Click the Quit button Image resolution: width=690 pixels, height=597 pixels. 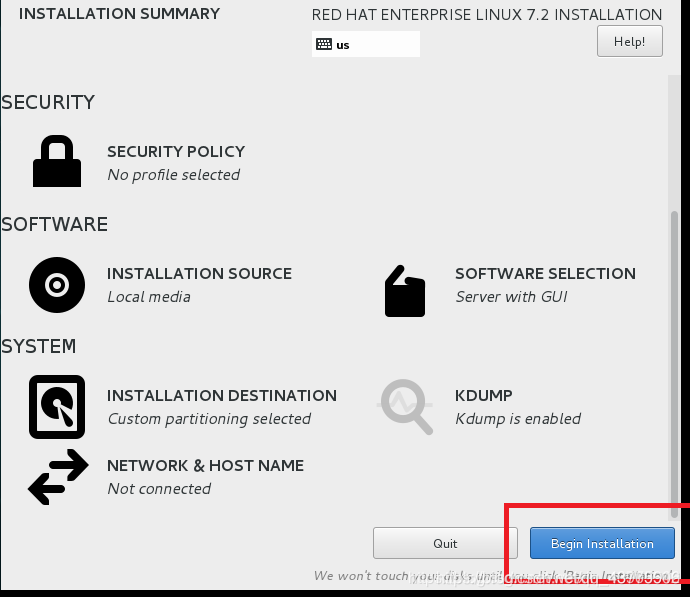coord(445,543)
